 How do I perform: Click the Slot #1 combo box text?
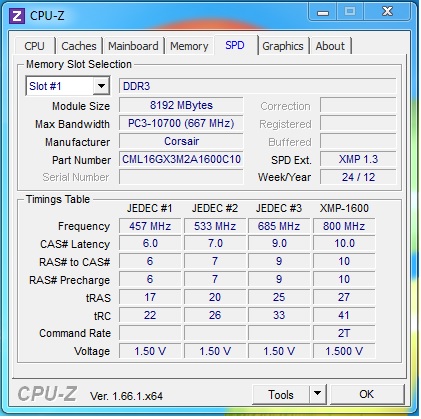tap(45, 86)
